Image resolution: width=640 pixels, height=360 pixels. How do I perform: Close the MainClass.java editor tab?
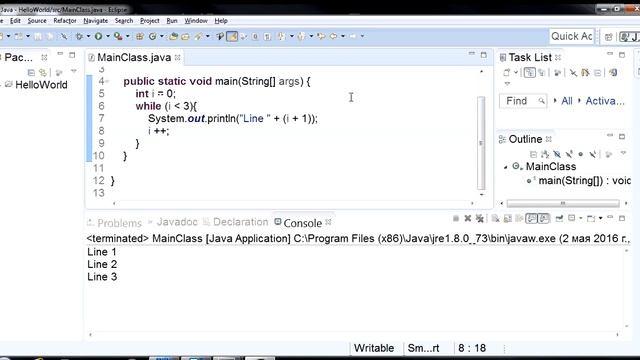178,58
